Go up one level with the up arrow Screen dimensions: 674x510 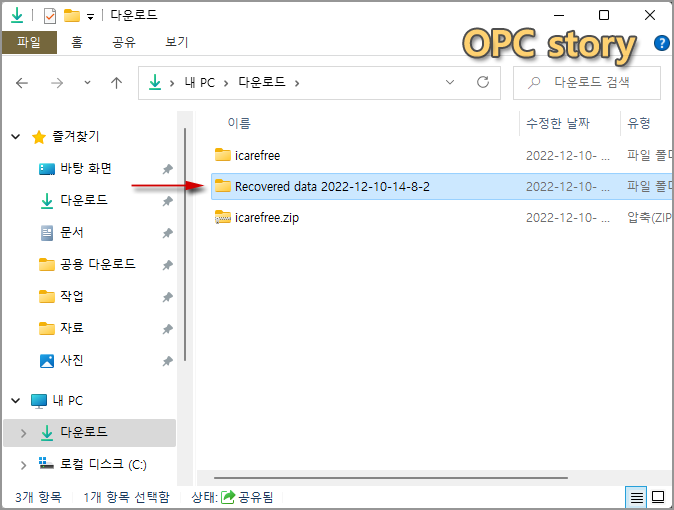coord(116,83)
